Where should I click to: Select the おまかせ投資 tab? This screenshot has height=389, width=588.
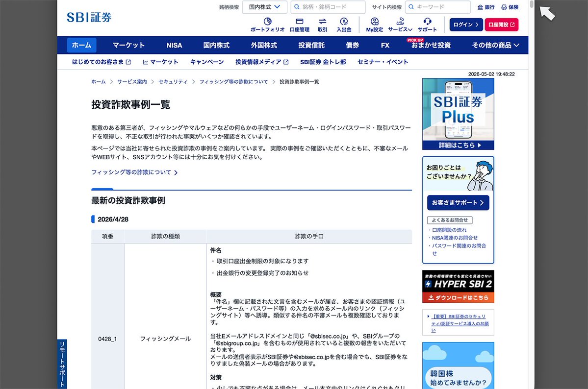(x=431, y=46)
